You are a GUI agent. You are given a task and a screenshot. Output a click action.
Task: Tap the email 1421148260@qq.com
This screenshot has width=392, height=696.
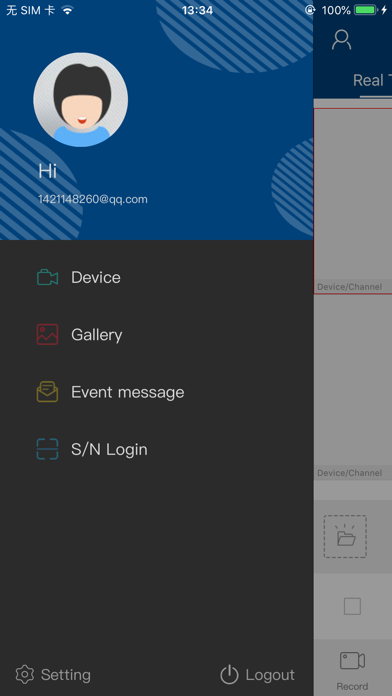(x=93, y=199)
